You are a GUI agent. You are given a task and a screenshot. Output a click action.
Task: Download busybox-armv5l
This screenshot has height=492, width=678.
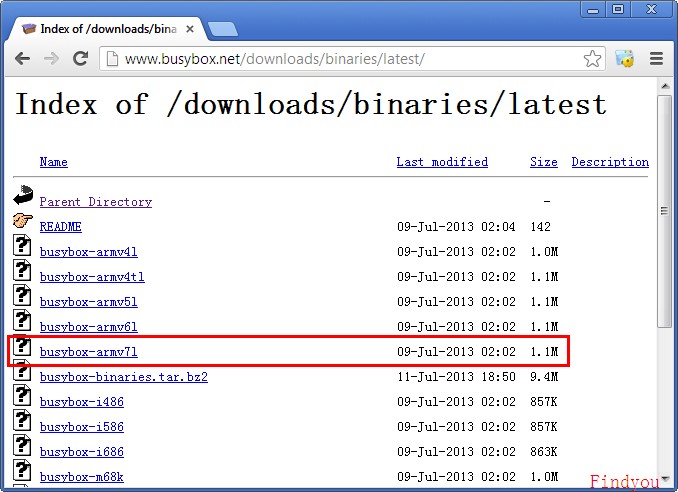89,302
